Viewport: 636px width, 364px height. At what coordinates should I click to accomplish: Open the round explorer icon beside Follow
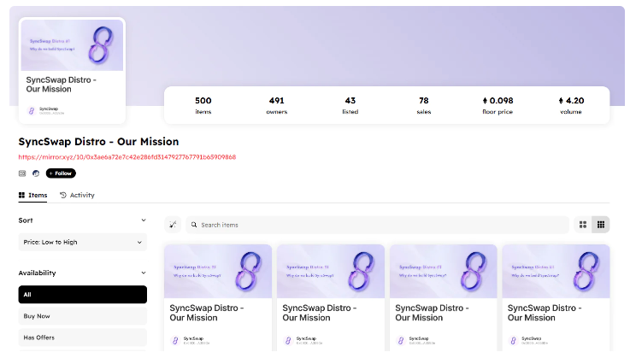(36, 173)
